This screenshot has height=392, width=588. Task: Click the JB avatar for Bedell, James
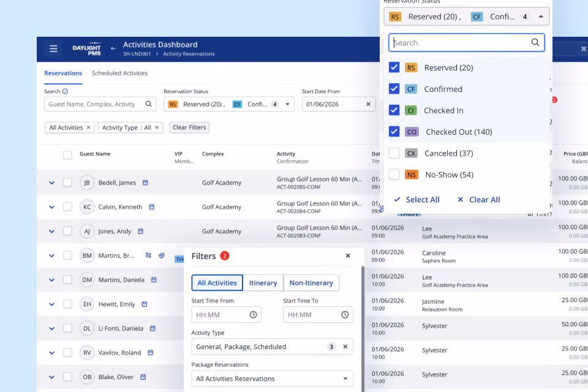(x=87, y=183)
